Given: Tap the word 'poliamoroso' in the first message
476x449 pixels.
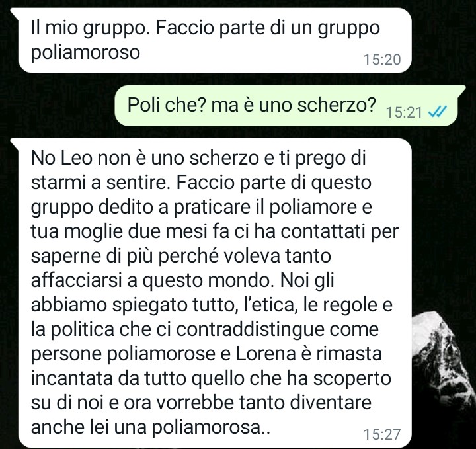Looking at the screenshot, I should pyautogui.click(x=85, y=53).
